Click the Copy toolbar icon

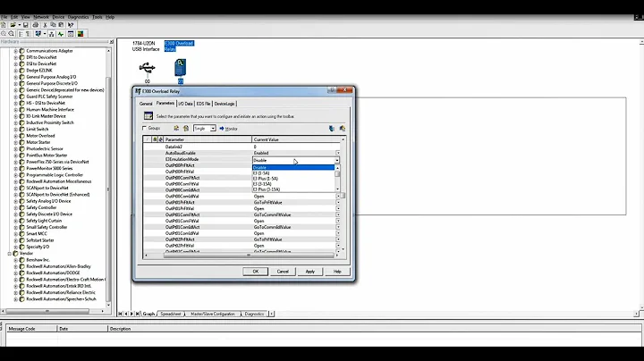click(53, 25)
